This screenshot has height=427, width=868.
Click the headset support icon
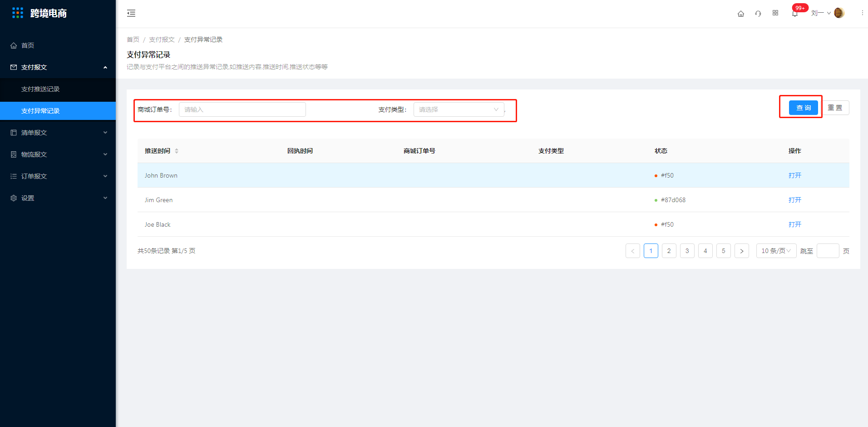pyautogui.click(x=758, y=14)
